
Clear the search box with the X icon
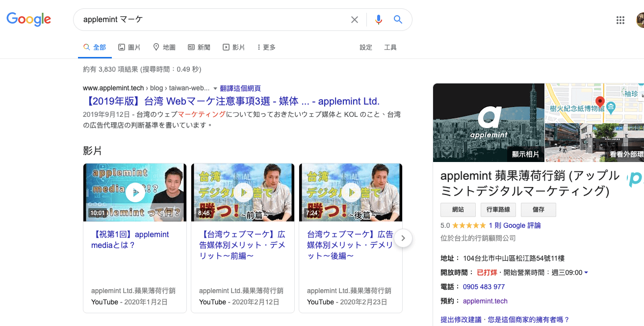(355, 20)
